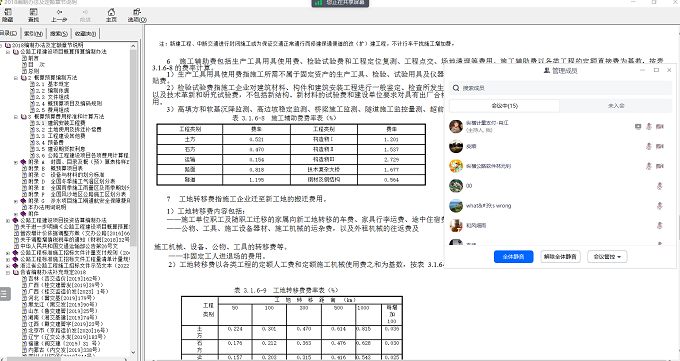Collapse the 2 概预算编制方法 tree node

click(16, 78)
